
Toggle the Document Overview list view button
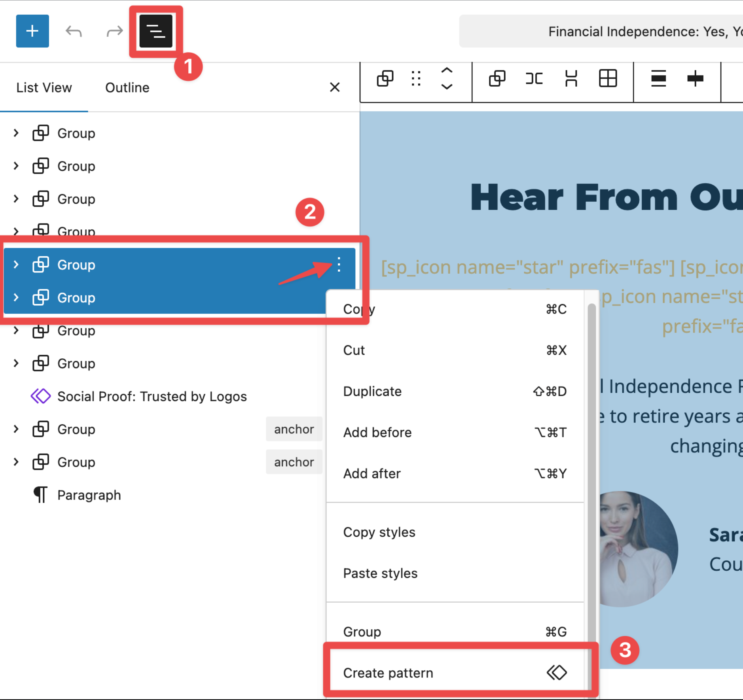pos(155,31)
